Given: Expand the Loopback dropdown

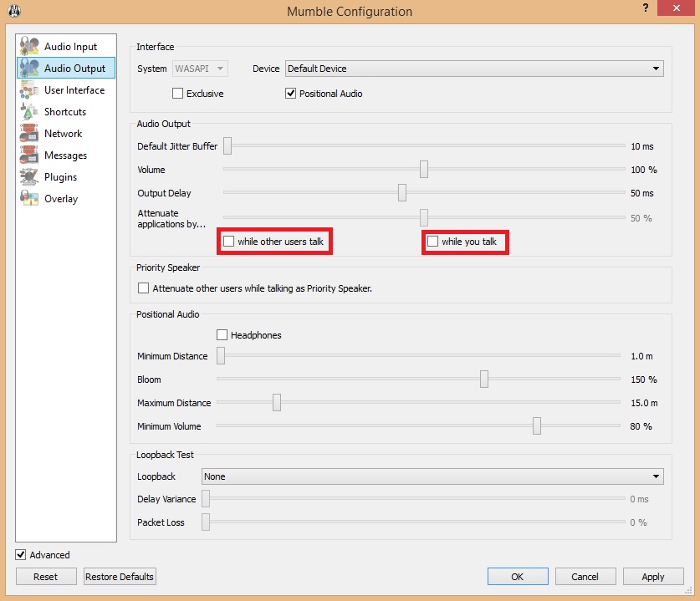Looking at the screenshot, I should coord(432,476).
